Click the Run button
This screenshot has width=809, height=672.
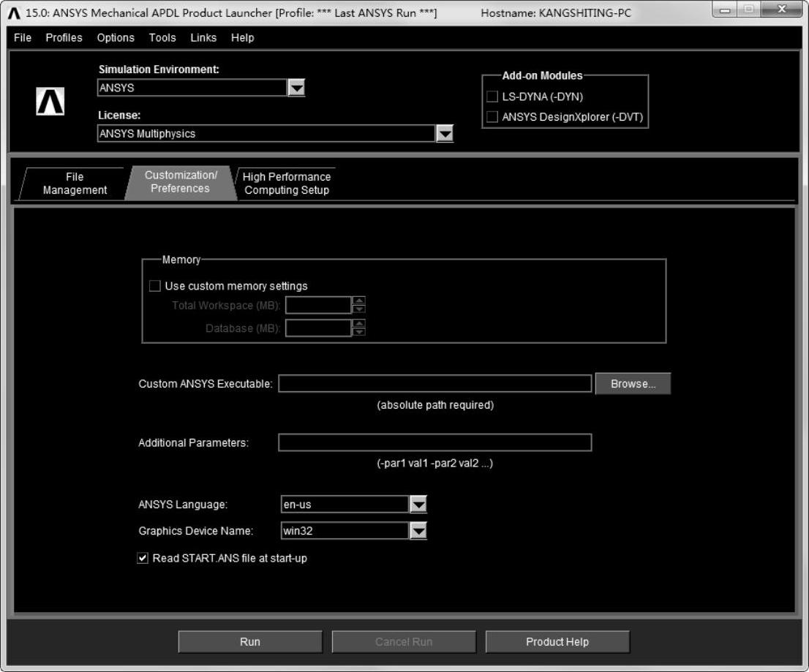tap(250, 641)
